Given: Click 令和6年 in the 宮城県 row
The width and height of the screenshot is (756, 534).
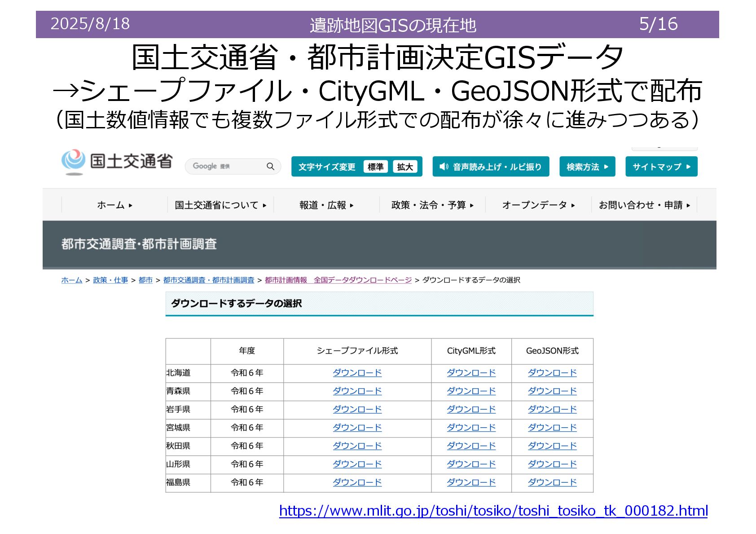Looking at the screenshot, I should [x=247, y=428].
